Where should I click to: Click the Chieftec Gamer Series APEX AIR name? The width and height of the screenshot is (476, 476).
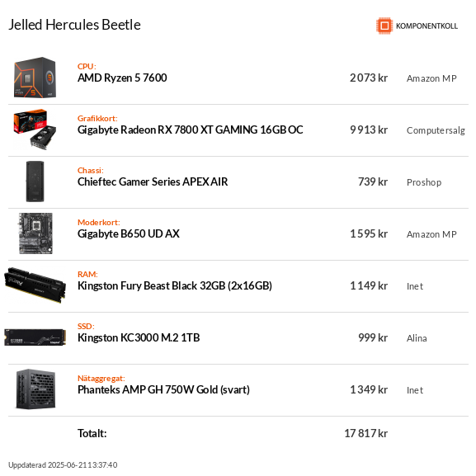[153, 181]
